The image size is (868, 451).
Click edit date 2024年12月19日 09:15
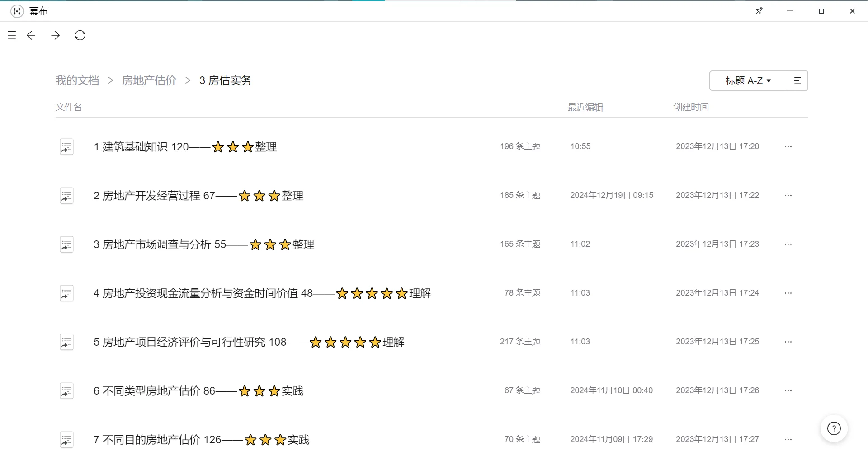click(612, 195)
